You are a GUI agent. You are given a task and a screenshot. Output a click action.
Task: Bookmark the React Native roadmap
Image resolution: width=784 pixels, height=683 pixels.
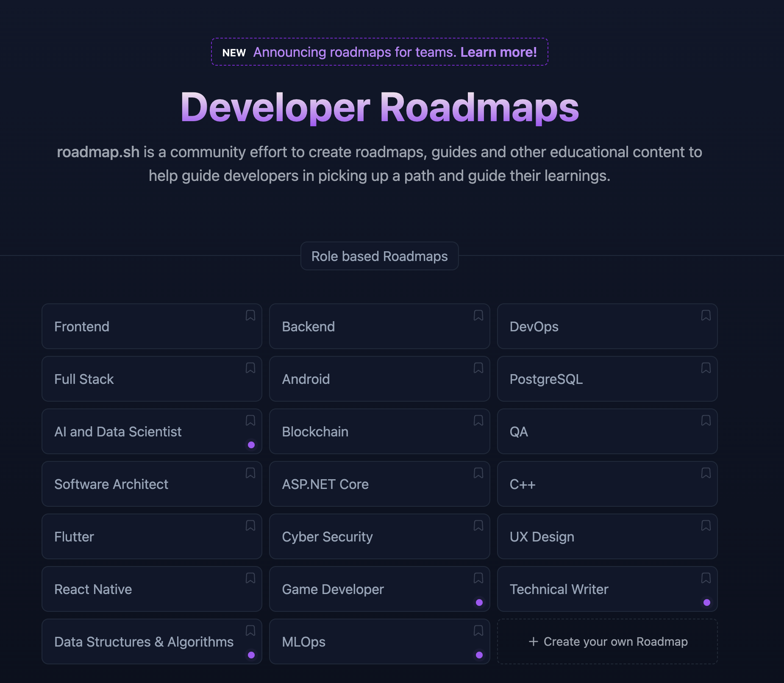click(250, 578)
